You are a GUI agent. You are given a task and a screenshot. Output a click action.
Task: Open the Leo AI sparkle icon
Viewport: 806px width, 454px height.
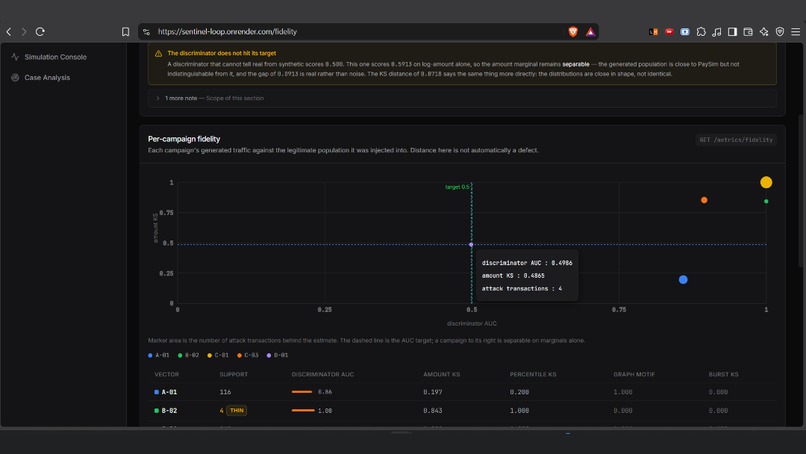pyautogui.click(x=764, y=32)
